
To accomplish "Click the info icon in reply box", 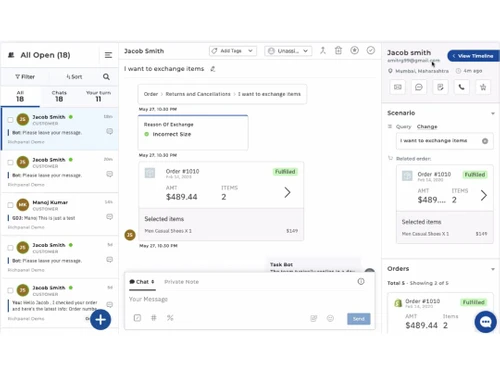I will (361, 282).
